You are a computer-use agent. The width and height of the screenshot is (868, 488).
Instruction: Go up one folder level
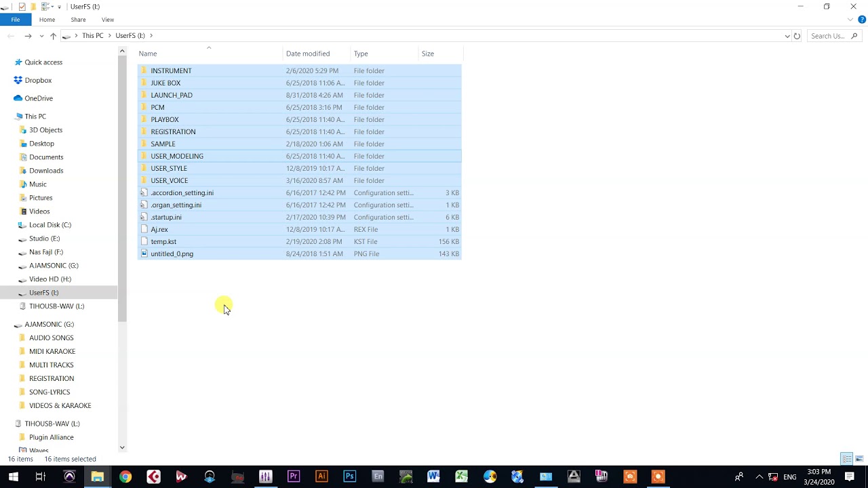tap(53, 35)
